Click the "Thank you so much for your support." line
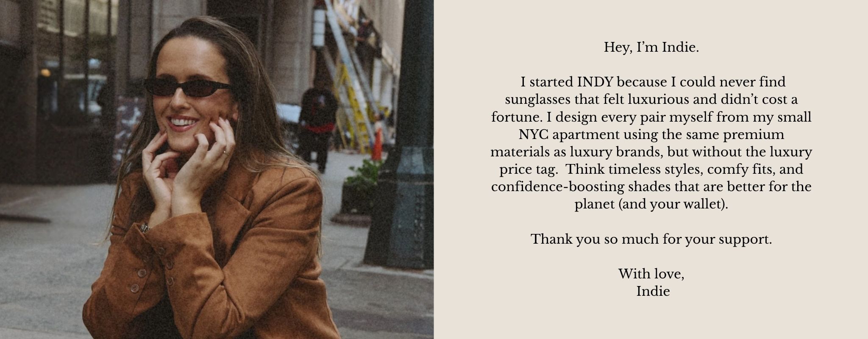The image size is (868, 339). [651, 239]
